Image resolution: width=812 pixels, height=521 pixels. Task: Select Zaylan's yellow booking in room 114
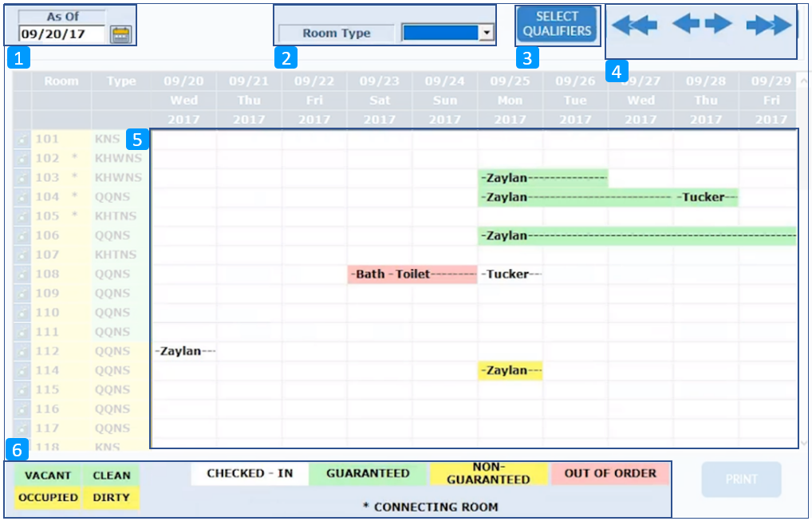(x=510, y=371)
